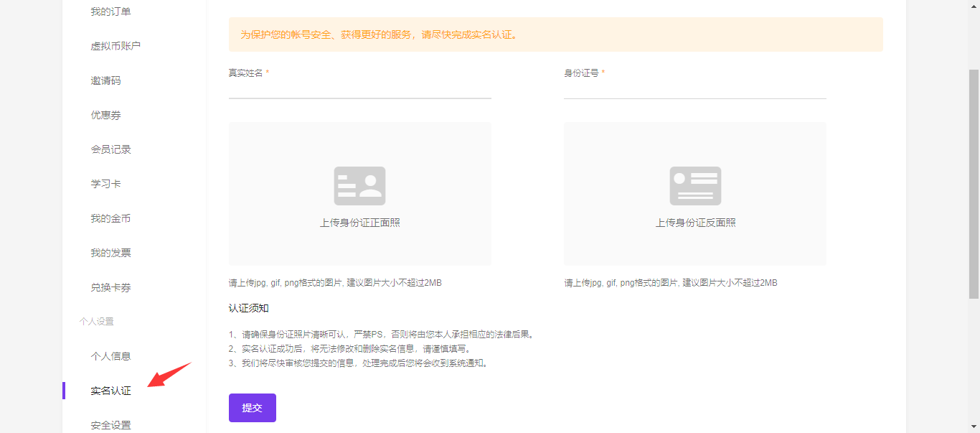Click the 身份证号 input field
This screenshot has height=433, width=980.
[x=694, y=89]
